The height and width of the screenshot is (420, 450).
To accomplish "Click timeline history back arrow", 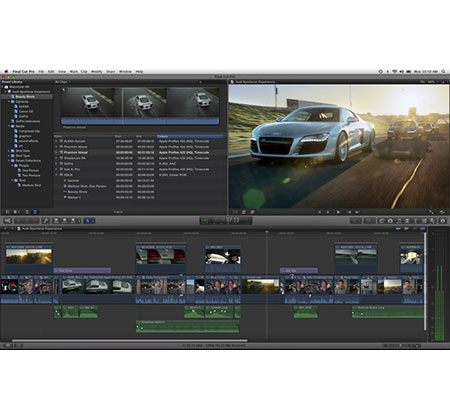I will coord(5,229).
